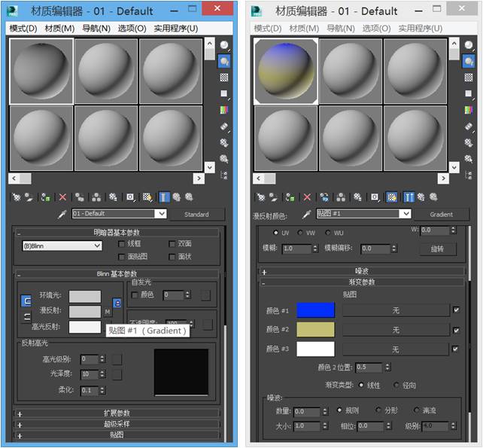Collapse 渐变参数 rollout

362,282
